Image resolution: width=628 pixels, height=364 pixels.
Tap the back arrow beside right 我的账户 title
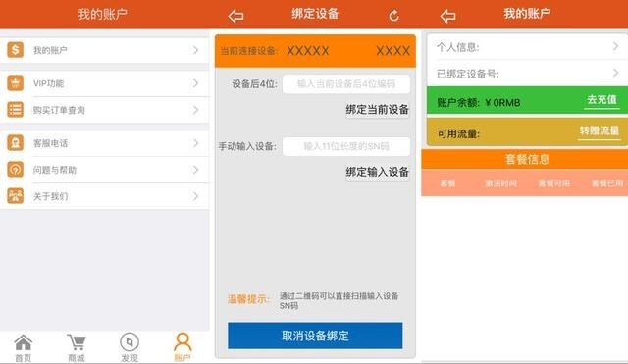447,16
